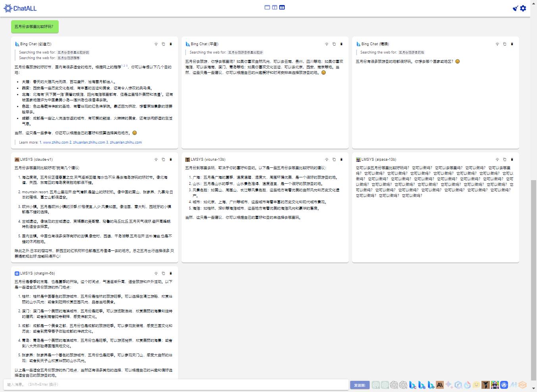537x392 pixels.
Task: Highlight the Bing Chat (平衡) response
Action: [x=326, y=44]
